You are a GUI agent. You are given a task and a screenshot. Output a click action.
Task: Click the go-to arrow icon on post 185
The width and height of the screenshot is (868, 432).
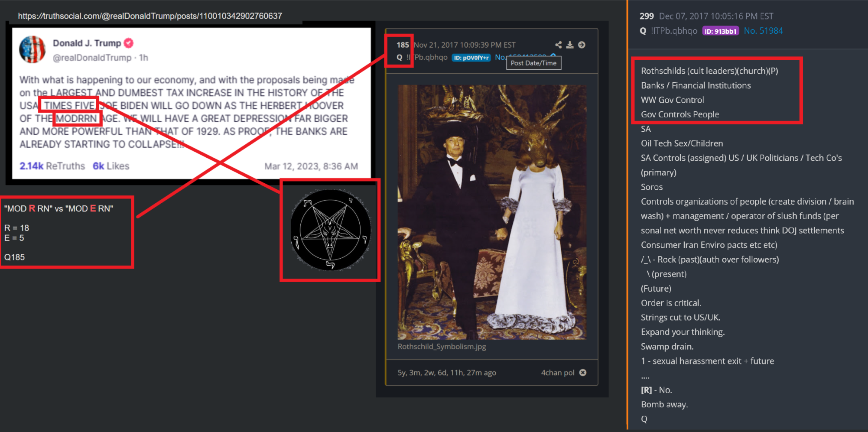tap(582, 45)
